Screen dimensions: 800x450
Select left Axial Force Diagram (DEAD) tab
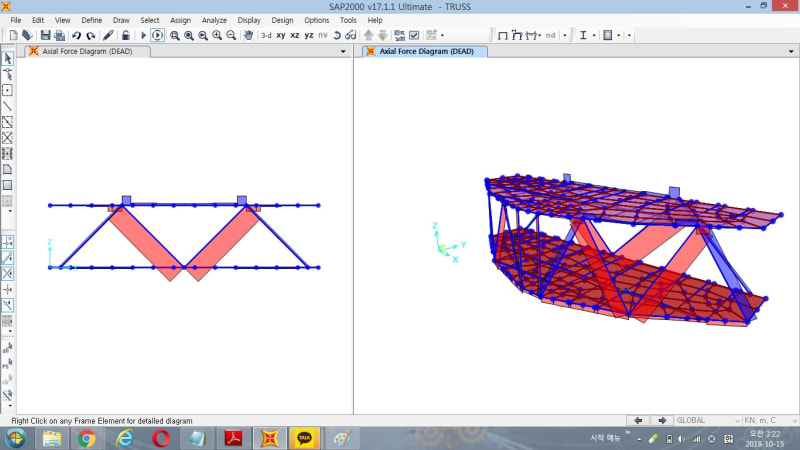click(x=87, y=52)
